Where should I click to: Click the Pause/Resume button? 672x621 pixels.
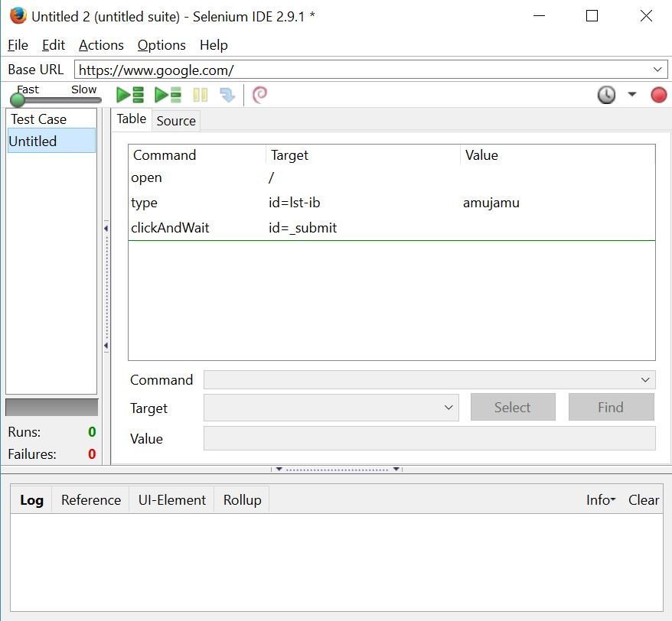[x=200, y=95]
